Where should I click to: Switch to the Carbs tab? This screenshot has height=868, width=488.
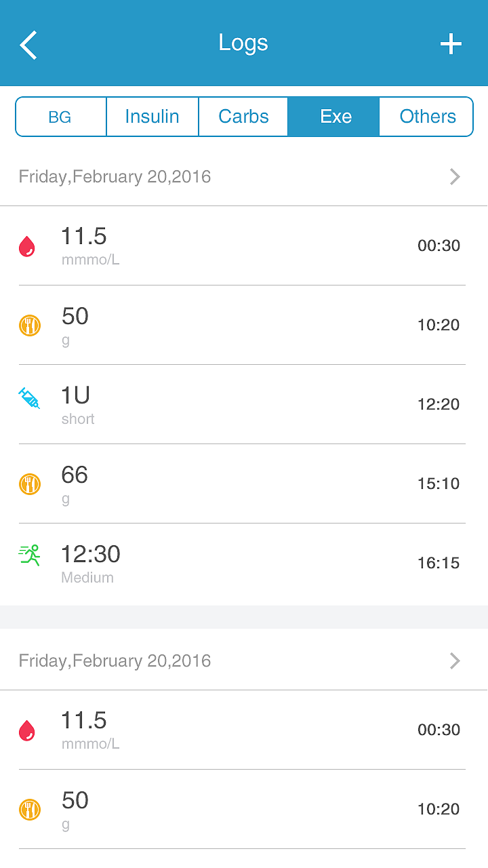pyautogui.click(x=243, y=117)
